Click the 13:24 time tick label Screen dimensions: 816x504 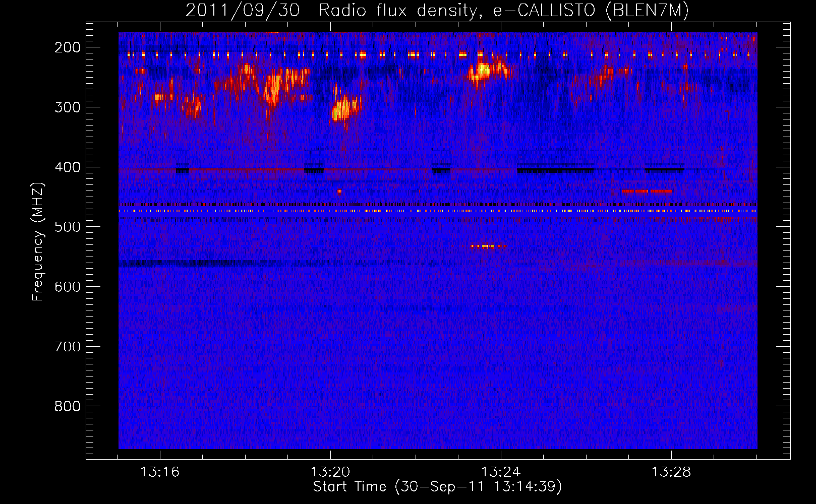(501, 472)
